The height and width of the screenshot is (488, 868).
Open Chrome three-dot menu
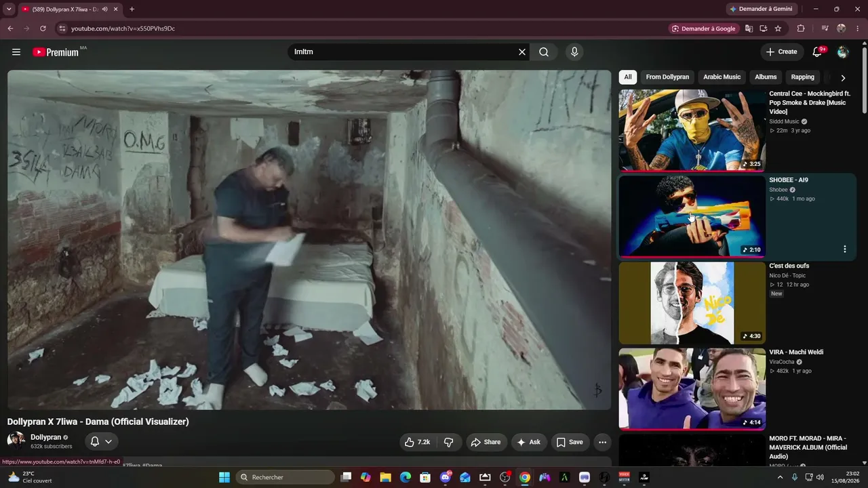coord(858,28)
